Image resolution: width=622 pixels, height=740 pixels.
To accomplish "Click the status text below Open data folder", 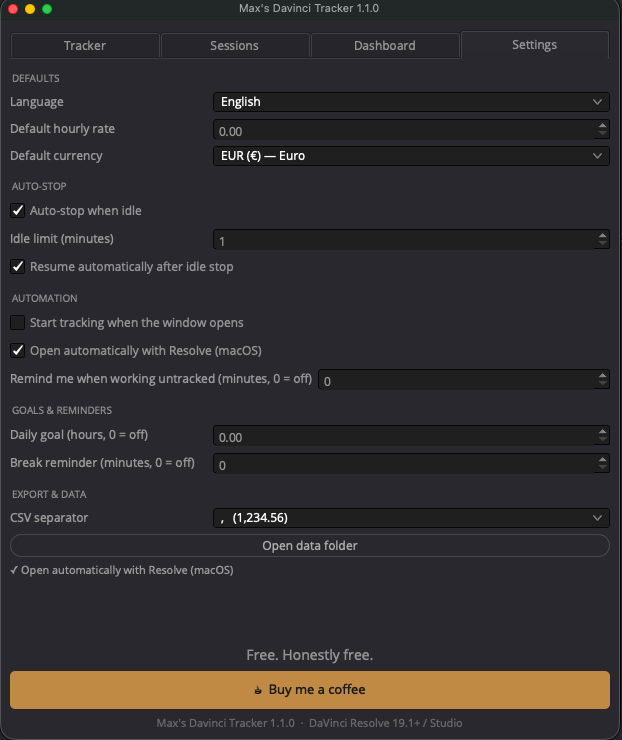I will click(122, 570).
